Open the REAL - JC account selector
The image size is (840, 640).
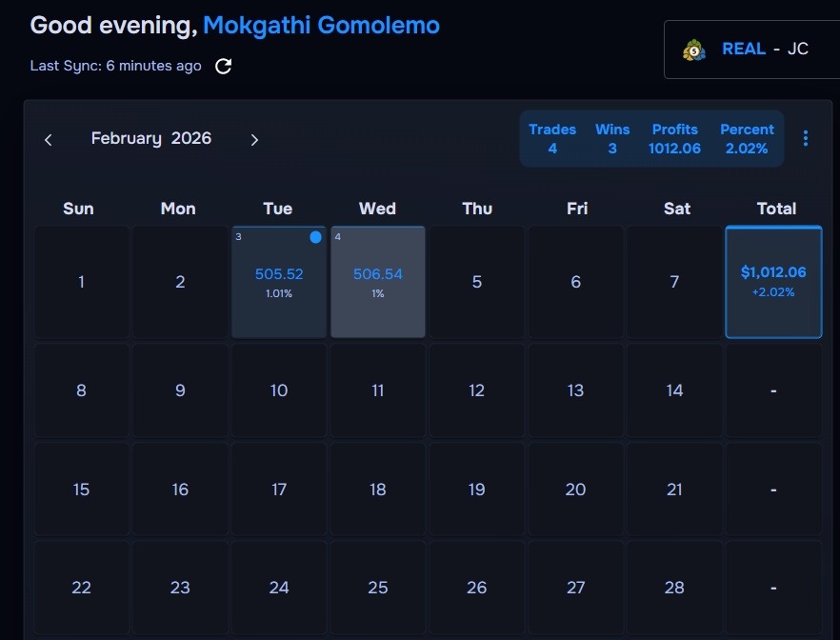[751, 50]
